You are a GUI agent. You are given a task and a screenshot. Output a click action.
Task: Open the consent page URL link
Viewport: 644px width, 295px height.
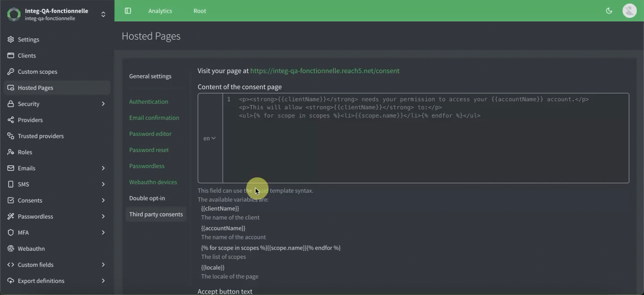pos(325,71)
